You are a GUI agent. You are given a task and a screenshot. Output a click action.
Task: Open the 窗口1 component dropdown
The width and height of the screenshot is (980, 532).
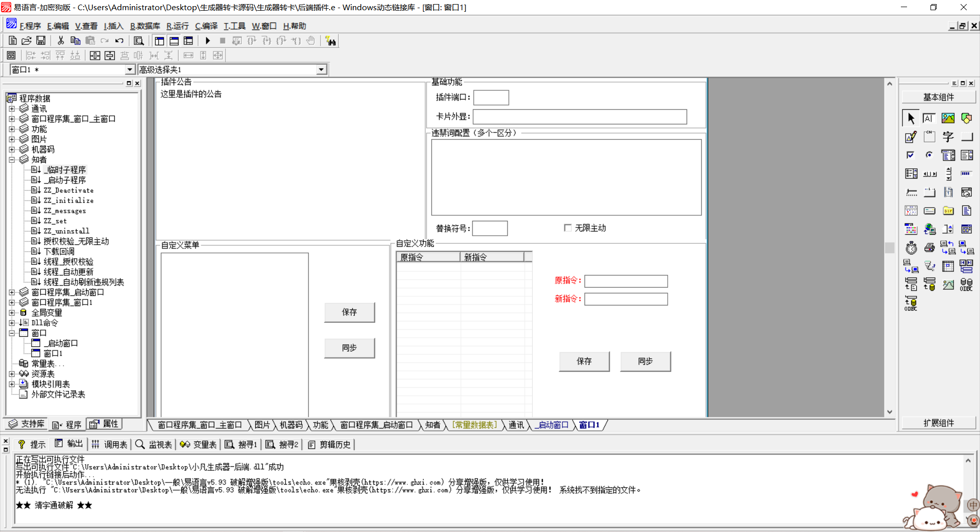coord(129,70)
